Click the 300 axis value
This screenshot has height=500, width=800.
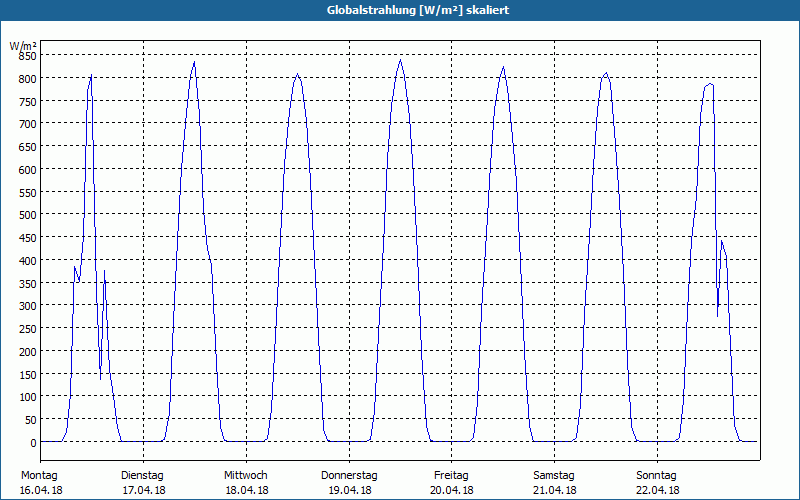[27, 306]
